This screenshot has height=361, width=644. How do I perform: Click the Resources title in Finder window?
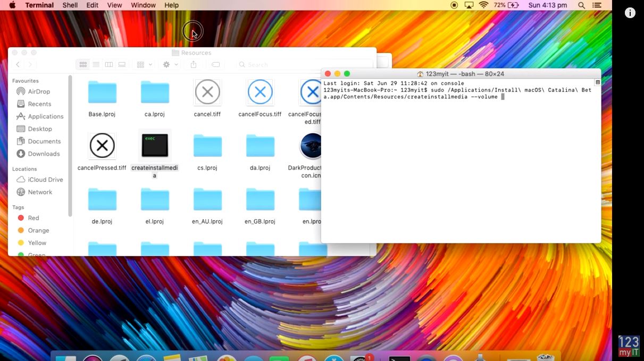(196, 53)
